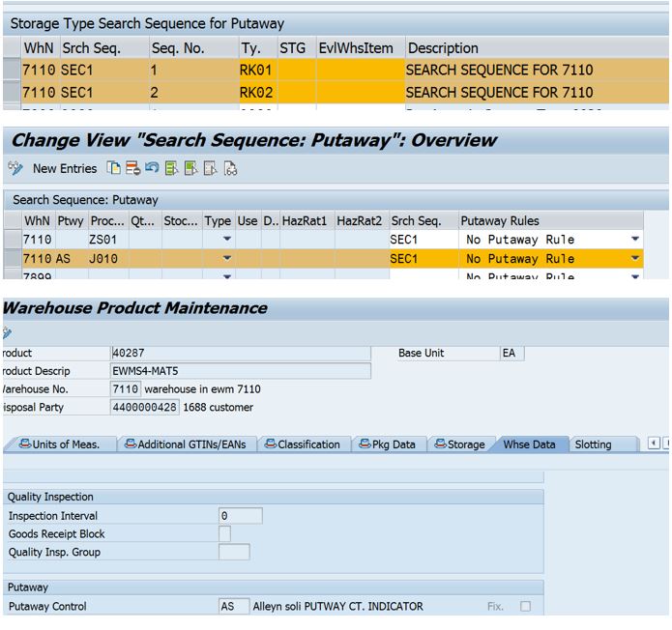672x630 pixels.
Task: Open Type dropdown in the ZS01 row
Action: (x=227, y=240)
